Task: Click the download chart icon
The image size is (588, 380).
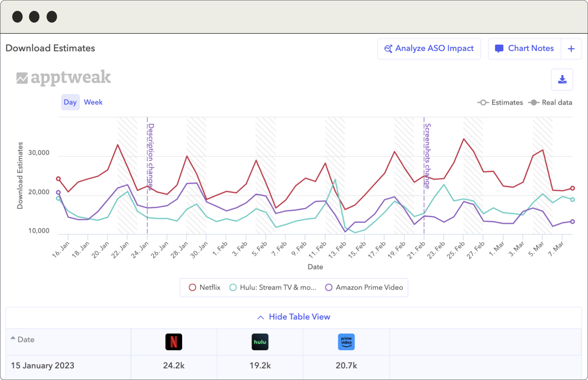Action: (562, 80)
